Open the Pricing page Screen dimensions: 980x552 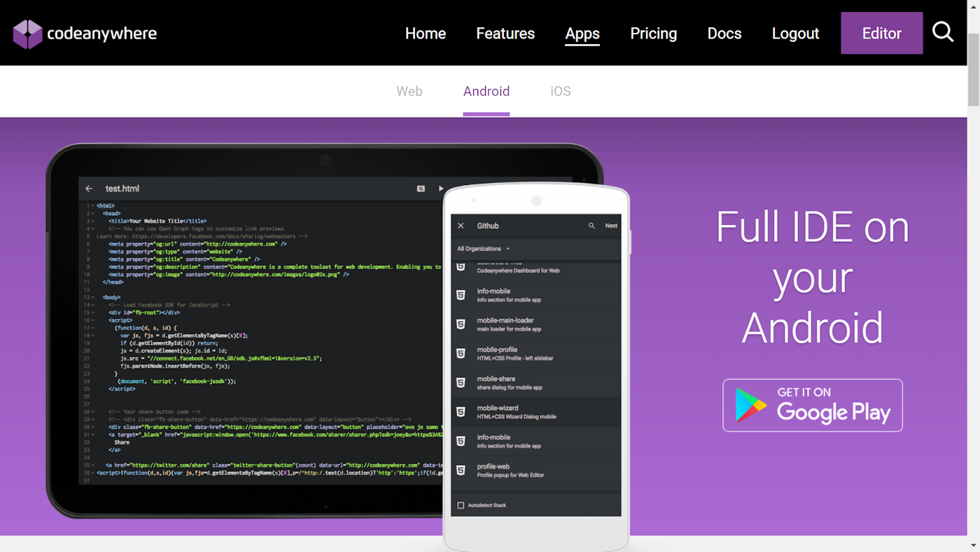pyautogui.click(x=653, y=33)
